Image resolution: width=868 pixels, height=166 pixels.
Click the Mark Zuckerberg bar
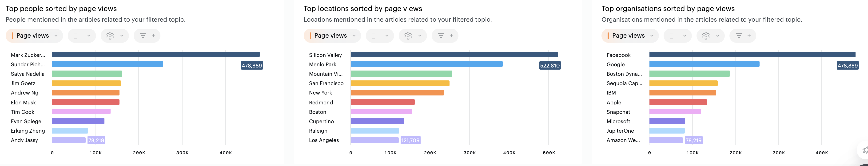[x=156, y=55]
